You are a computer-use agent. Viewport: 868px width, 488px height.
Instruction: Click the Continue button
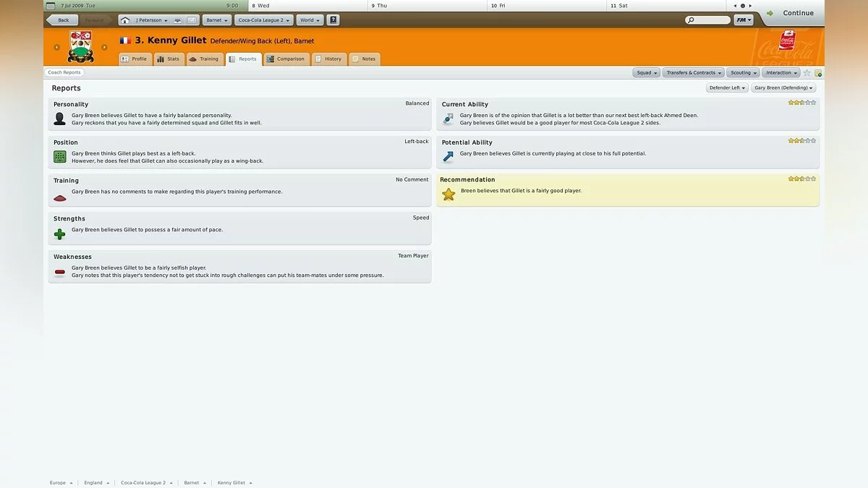(791, 13)
